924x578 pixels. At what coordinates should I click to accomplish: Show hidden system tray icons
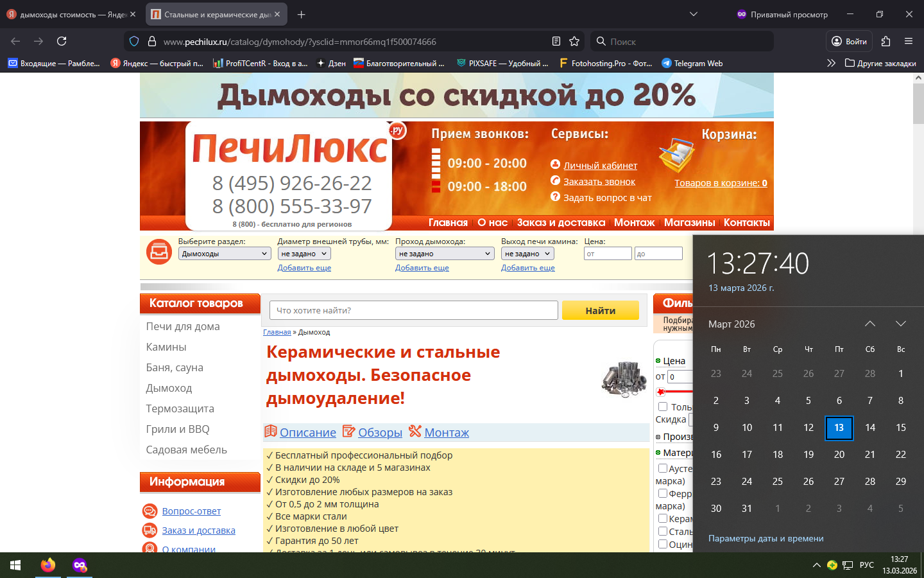[816, 565]
